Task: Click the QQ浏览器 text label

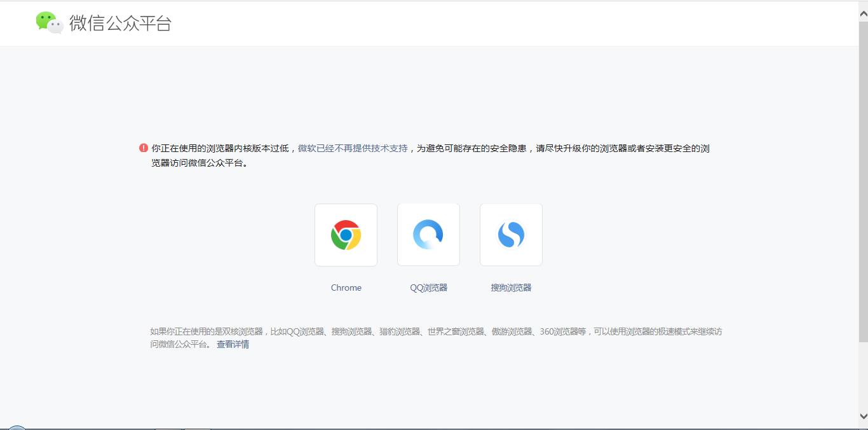Action: click(x=429, y=288)
